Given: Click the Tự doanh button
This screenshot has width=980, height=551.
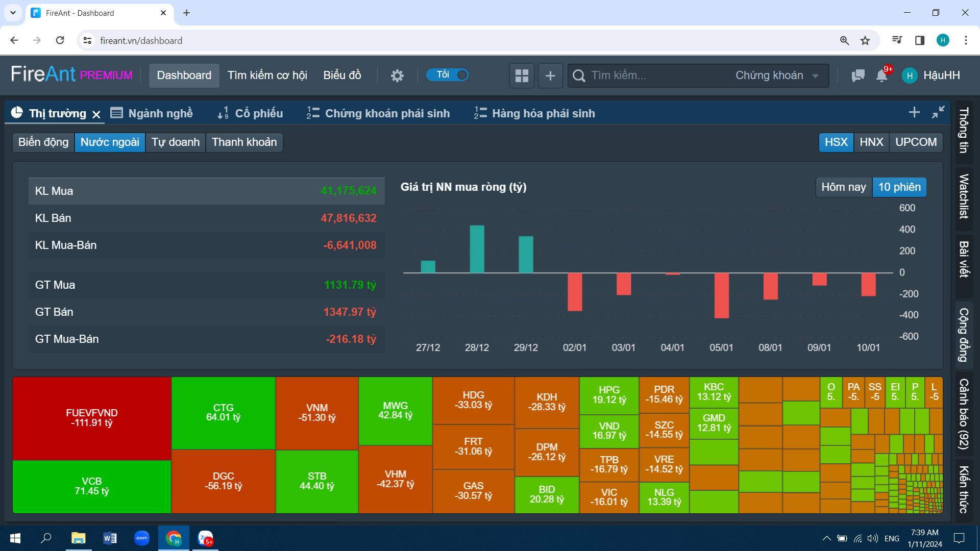Looking at the screenshot, I should coord(175,142).
